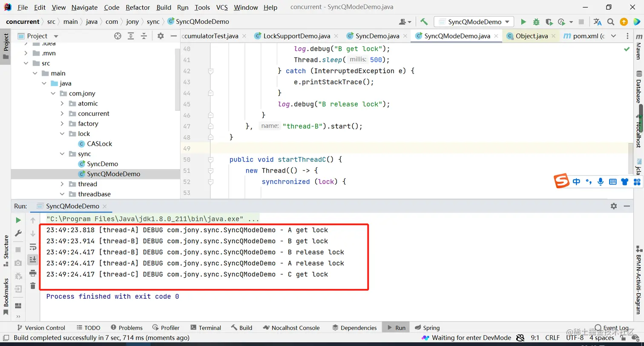Click Exit icon in Run panel toolbar
The image size is (644, 346).
tap(18, 289)
